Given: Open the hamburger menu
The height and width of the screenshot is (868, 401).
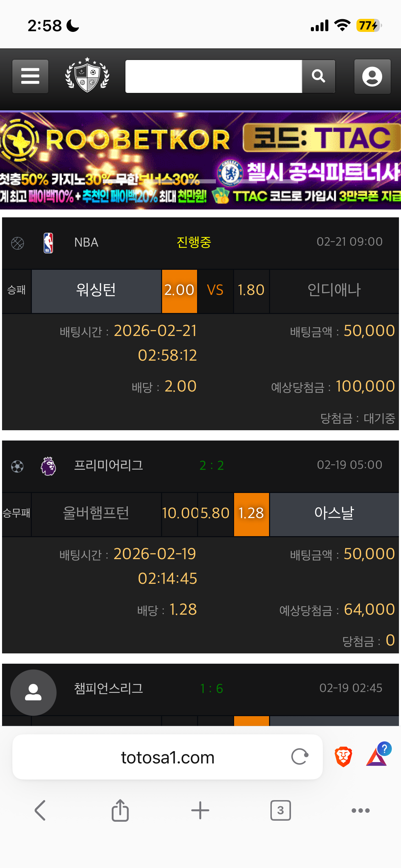Looking at the screenshot, I should (30, 76).
